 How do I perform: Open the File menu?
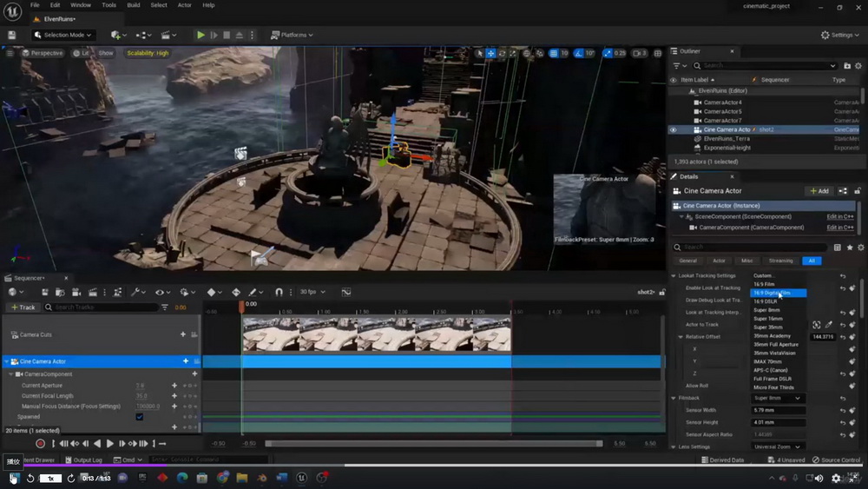[x=35, y=5]
